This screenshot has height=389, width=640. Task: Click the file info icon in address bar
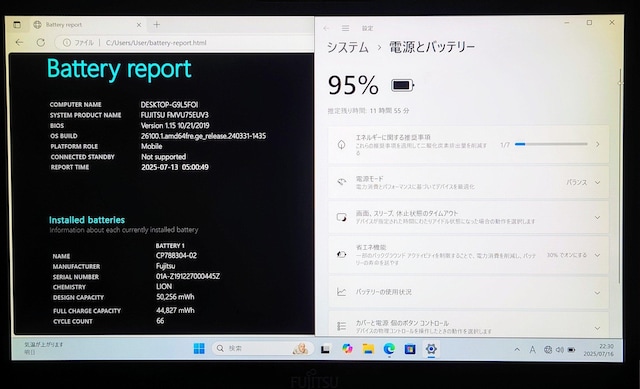67,42
